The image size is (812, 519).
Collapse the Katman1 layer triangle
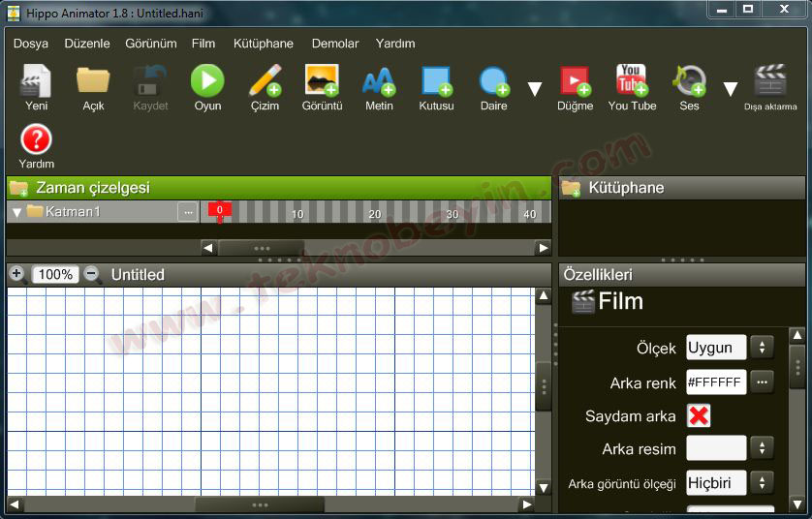point(16,212)
